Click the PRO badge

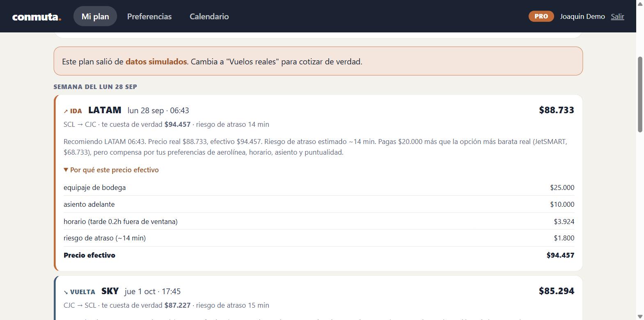tap(541, 16)
